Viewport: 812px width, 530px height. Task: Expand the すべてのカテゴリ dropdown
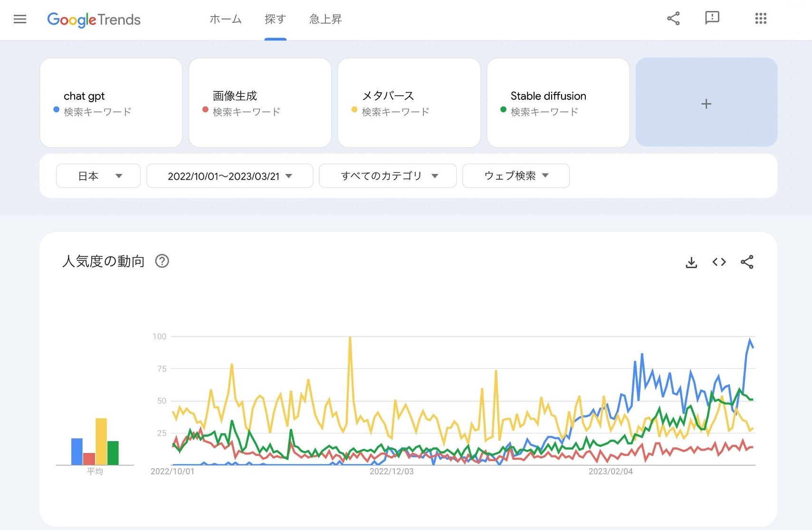[x=388, y=176]
